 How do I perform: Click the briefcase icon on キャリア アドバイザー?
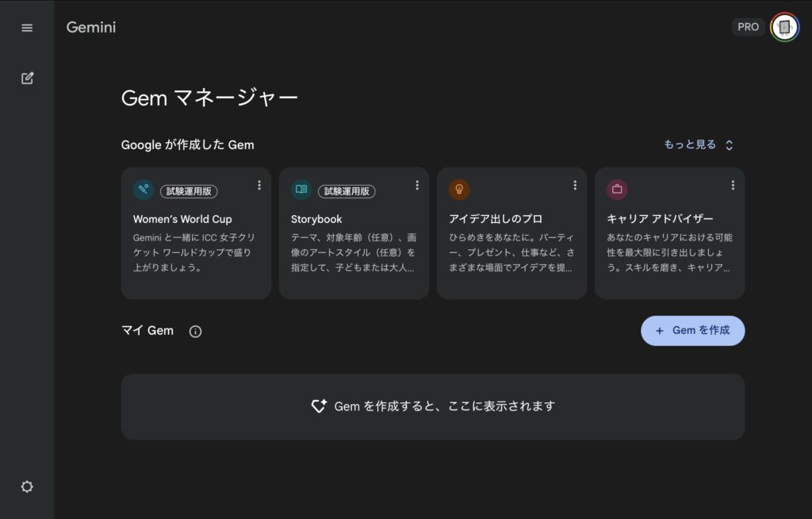(x=617, y=190)
